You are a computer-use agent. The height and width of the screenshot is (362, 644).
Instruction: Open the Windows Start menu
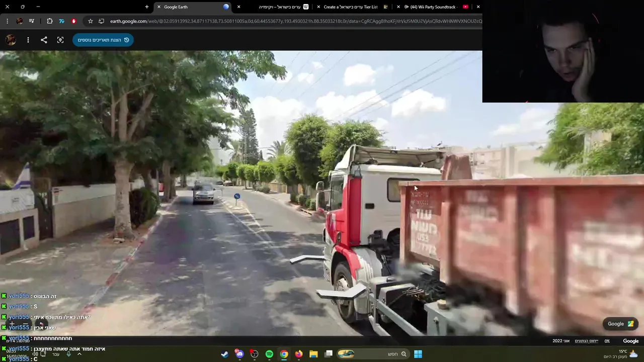[x=418, y=354]
